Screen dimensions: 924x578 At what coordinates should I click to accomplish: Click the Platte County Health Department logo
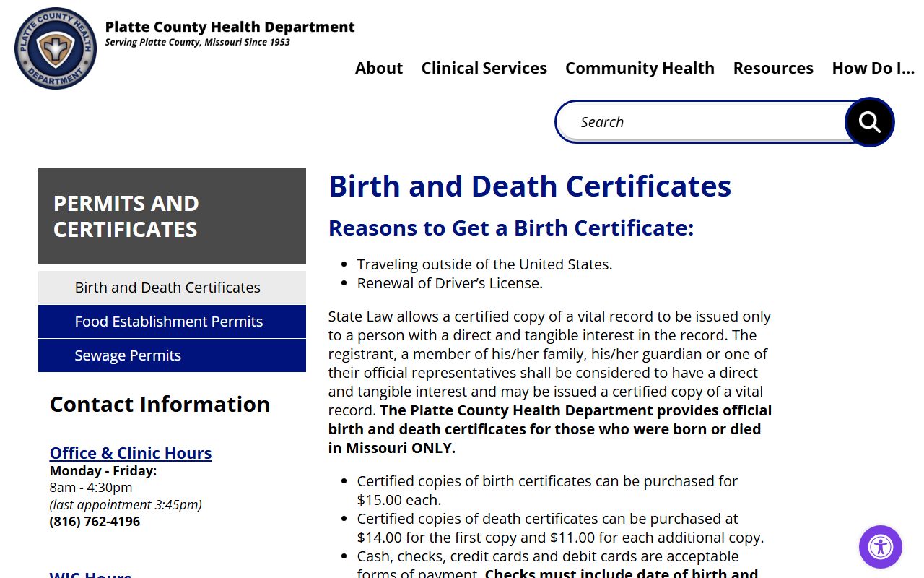tap(56, 48)
